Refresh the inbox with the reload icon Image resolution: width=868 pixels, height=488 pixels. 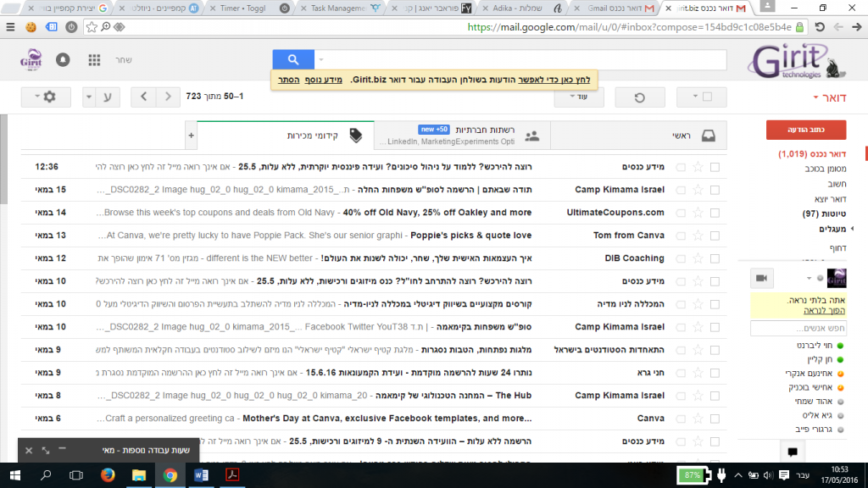click(x=639, y=97)
